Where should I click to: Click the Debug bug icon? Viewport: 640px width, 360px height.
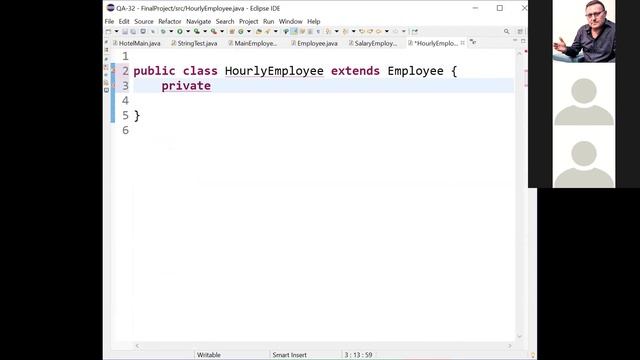[x=163, y=31]
